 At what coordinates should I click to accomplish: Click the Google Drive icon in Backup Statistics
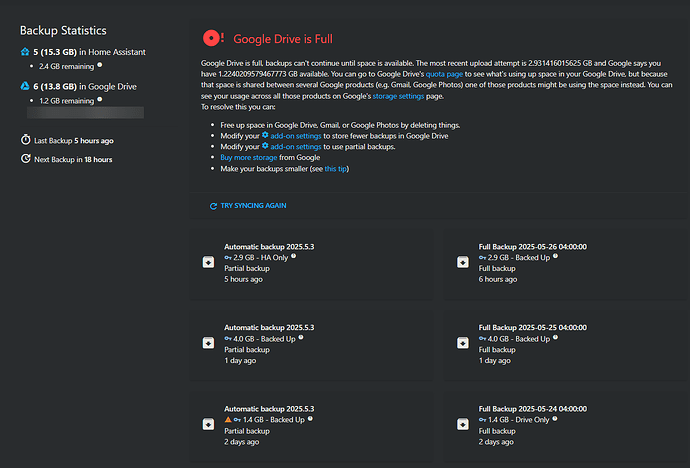[25, 86]
